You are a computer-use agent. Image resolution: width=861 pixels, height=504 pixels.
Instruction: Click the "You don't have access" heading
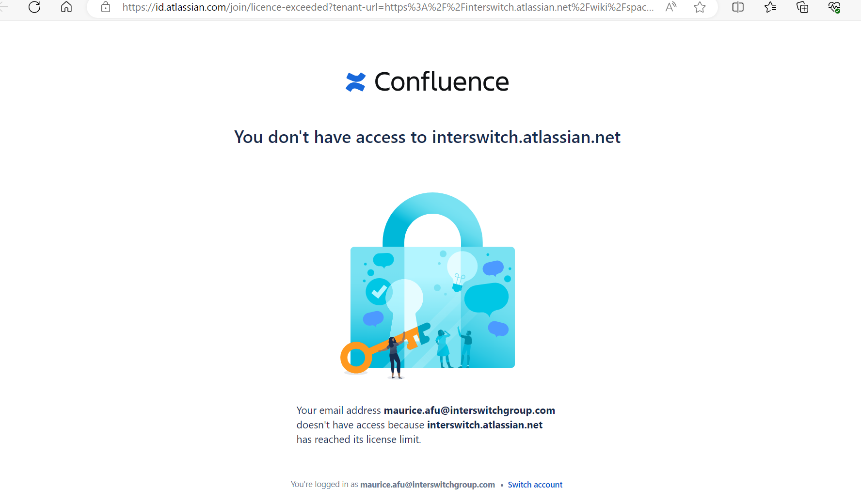[x=427, y=137]
